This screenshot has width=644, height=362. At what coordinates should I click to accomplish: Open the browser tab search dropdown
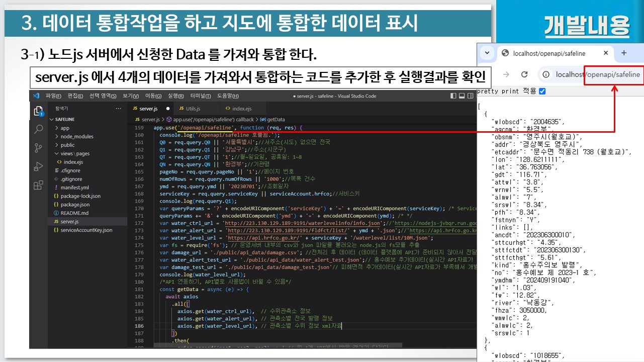(x=487, y=53)
